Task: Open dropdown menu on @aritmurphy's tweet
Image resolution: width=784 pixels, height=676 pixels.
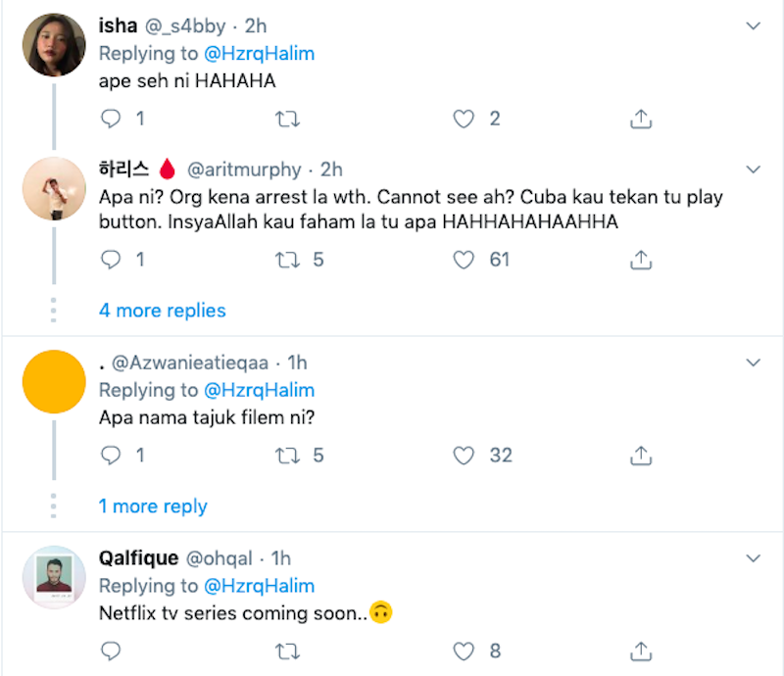Action: (x=753, y=168)
